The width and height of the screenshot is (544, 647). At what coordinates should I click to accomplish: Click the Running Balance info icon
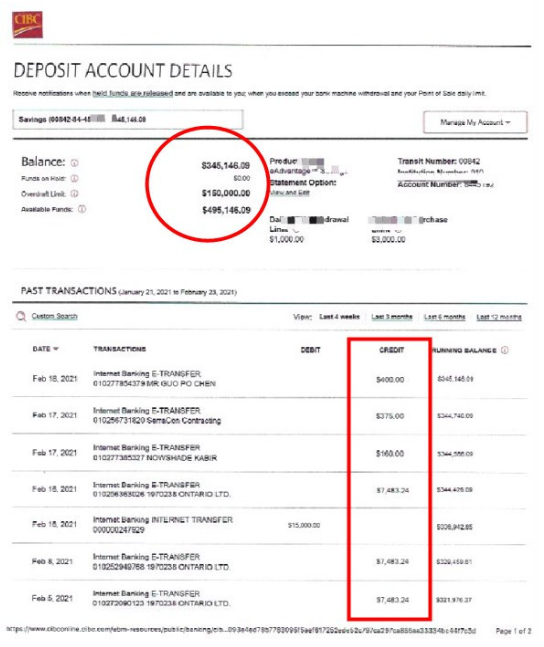click(504, 350)
